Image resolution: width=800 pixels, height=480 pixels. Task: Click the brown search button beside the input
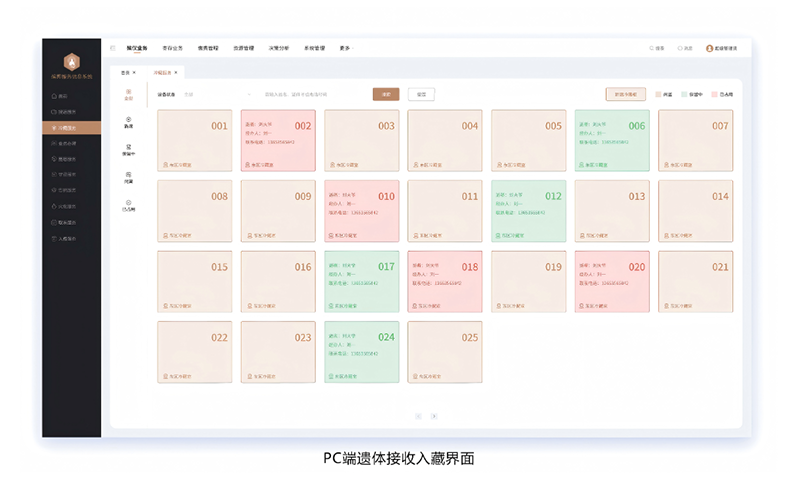click(x=385, y=94)
